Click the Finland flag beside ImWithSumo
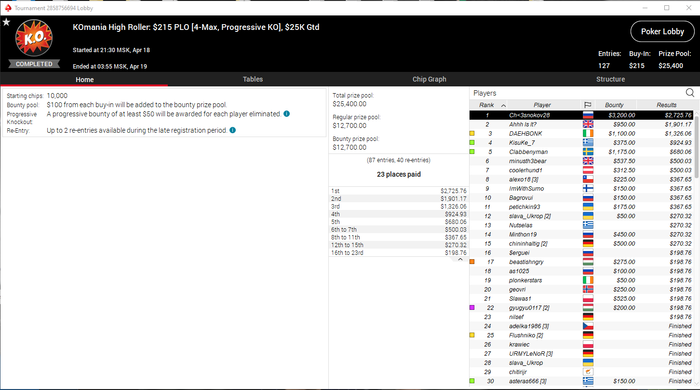 tap(588, 188)
